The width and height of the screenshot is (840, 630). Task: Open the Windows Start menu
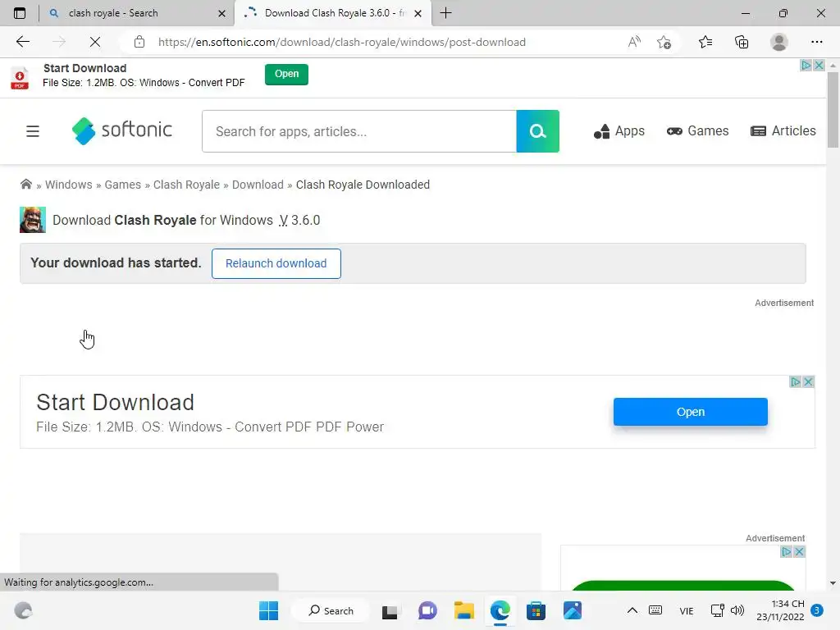click(268, 610)
